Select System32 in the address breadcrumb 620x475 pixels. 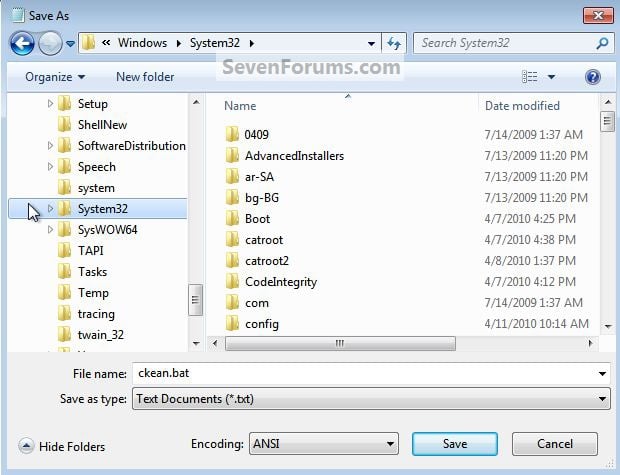pyautogui.click(x=215, y=43)
